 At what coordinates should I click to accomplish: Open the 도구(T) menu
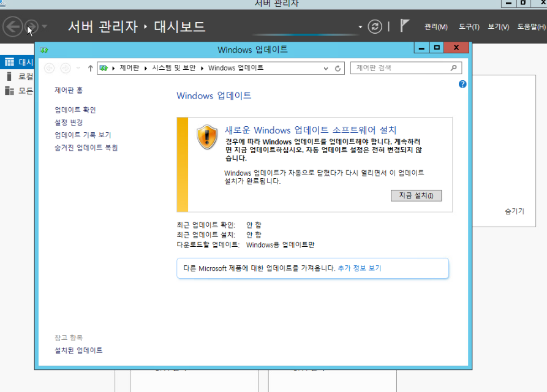click(469, 27)
